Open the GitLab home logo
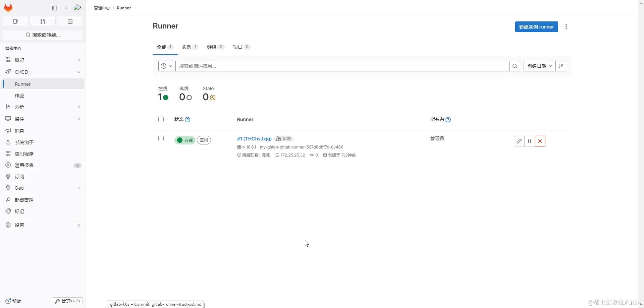644x308 pixels. pos(8,8)
